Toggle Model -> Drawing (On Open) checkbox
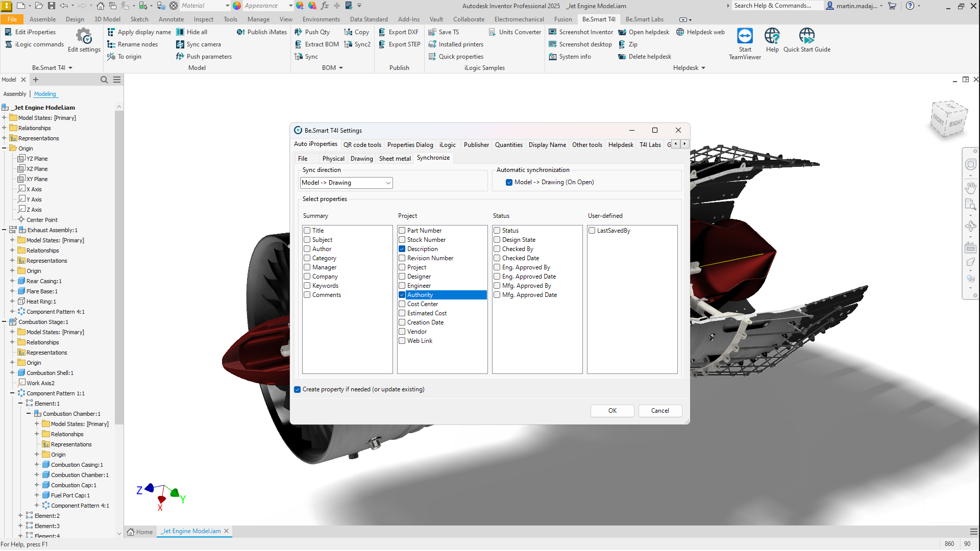980x551 pixels. 509,182
